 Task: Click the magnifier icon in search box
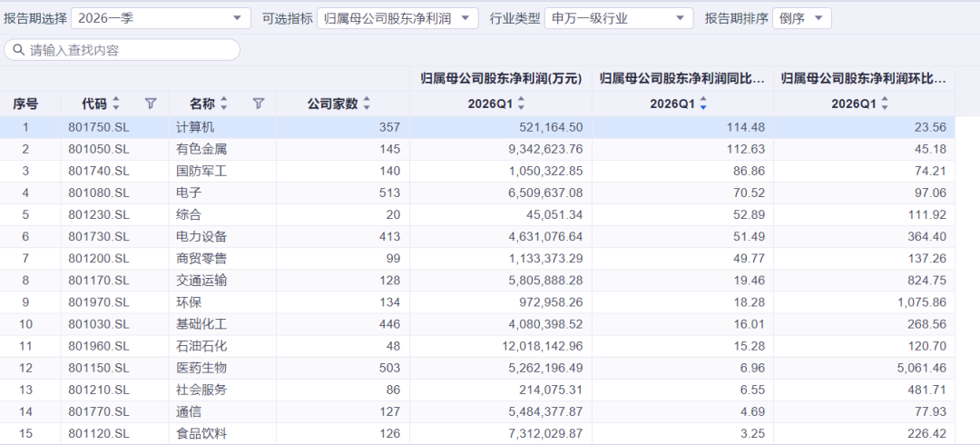pyautogui.click(x=19, y=50)
